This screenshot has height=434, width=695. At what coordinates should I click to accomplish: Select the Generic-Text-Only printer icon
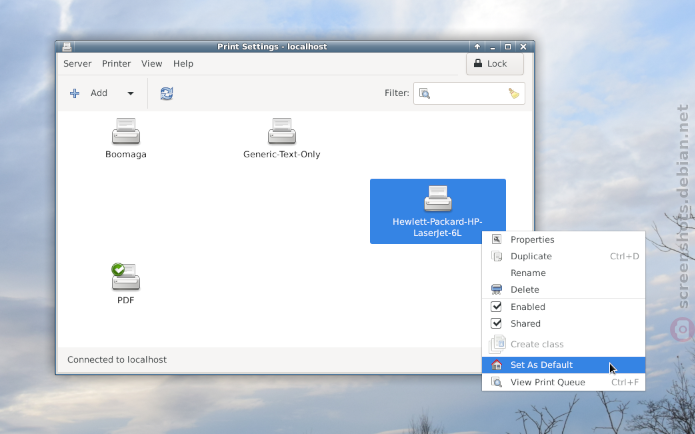pos(282,131)
